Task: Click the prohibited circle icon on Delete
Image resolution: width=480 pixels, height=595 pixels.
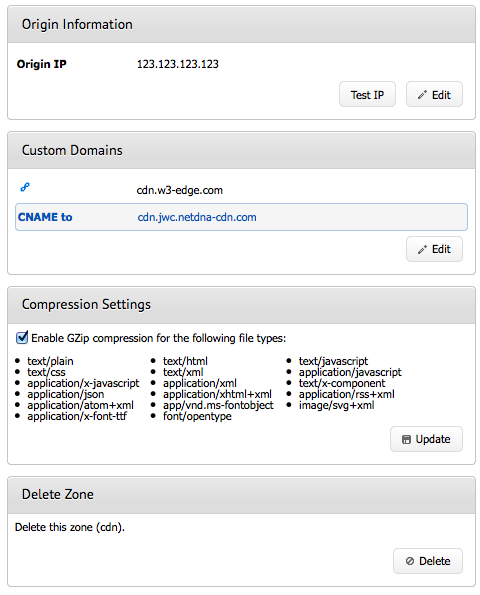Action: tap(410, 561)
